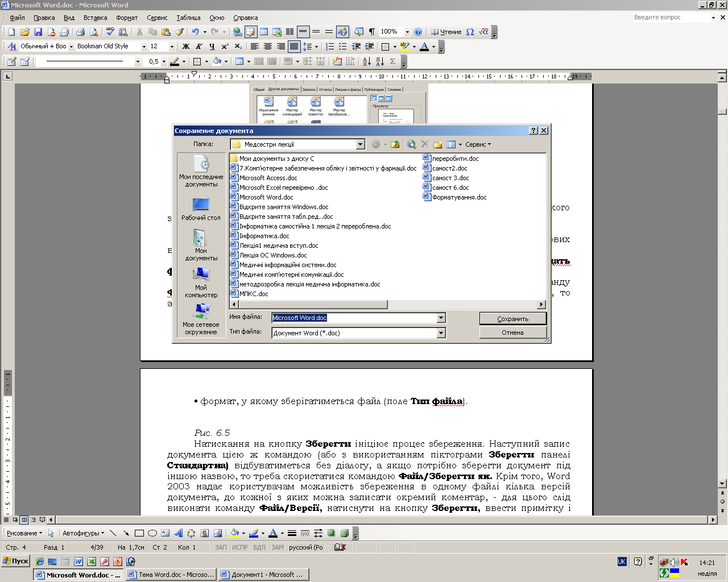Toggle bold formatting Ж
728x582 pixels.
tap(186, 47)
